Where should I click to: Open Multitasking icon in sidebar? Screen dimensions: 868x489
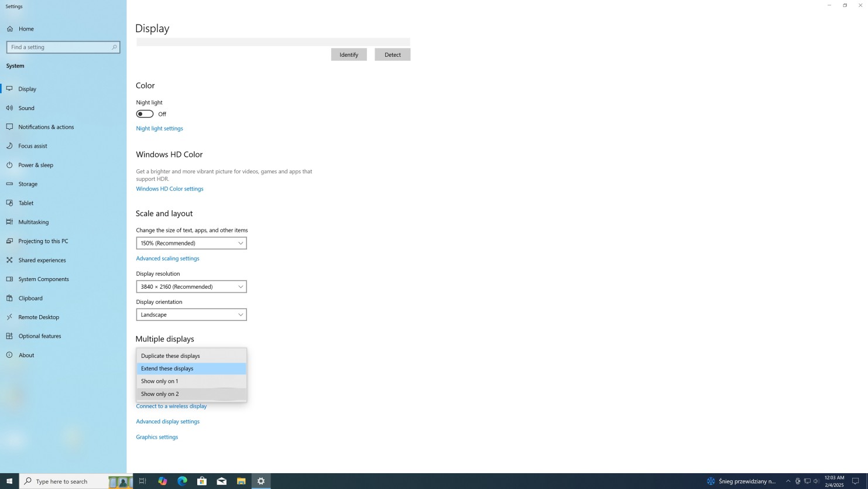(10, 222)
